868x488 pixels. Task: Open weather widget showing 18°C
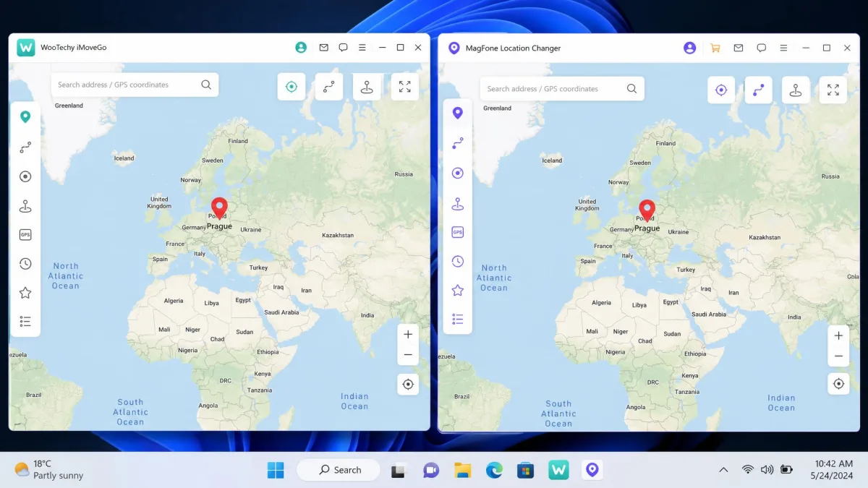(x=49, y=470)
